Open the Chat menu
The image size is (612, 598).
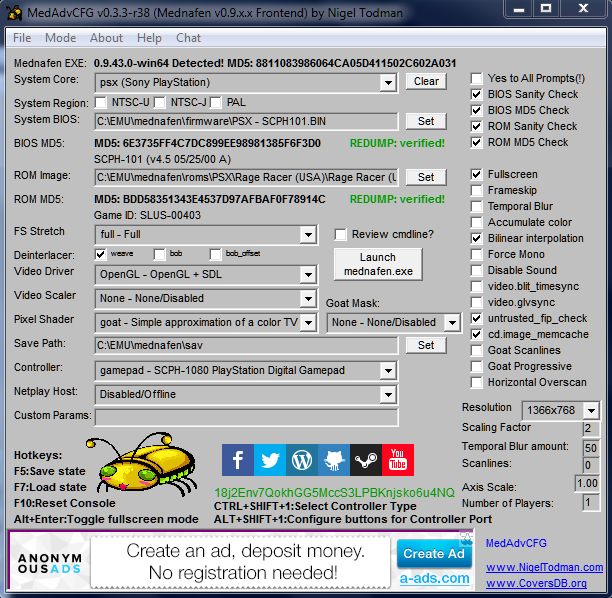[x=188, y=38]
